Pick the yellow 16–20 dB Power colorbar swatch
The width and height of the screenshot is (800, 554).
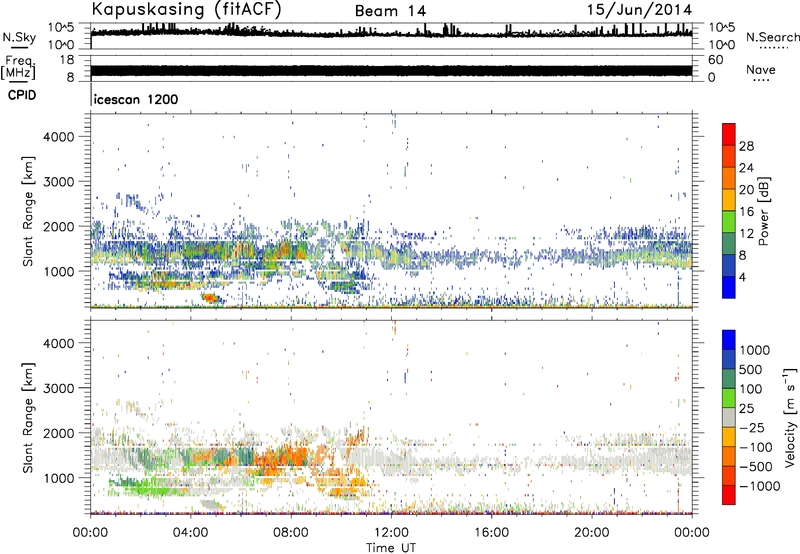point(729,199)
